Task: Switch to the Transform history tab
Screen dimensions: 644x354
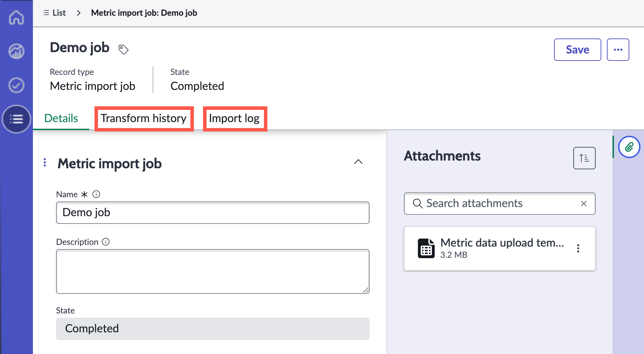Action: [x=144, y=119]
